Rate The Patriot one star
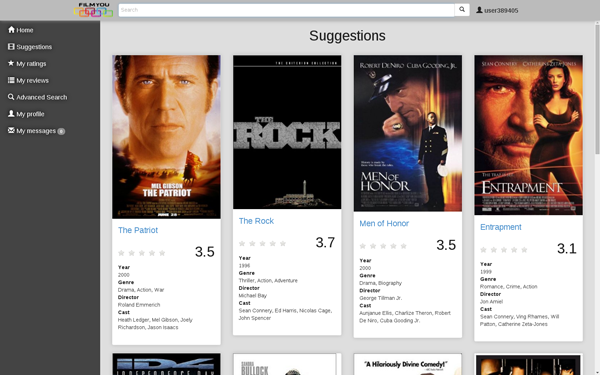This screenshot has height=375, width=600. [121, 253]
